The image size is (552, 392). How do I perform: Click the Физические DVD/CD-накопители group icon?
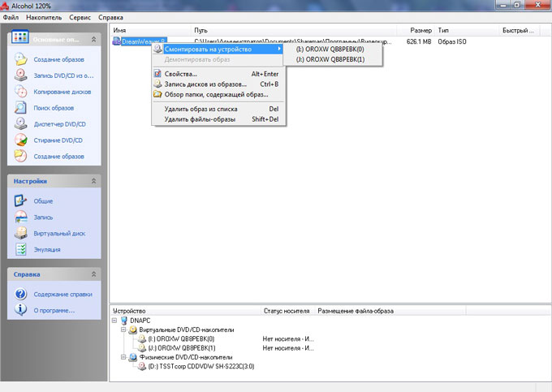click(132, 357)
